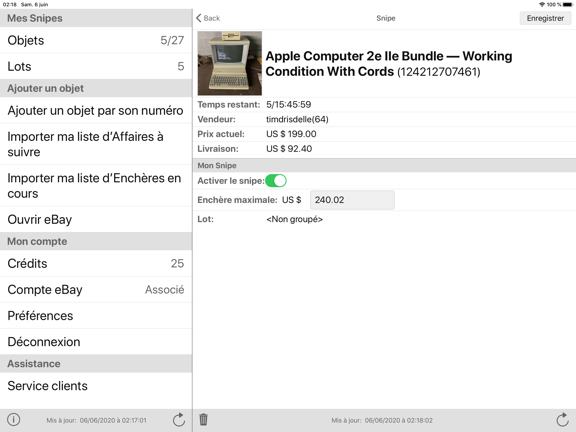Open Préférences
Viewport: 576px width, 432px height.
pos(96,316)
